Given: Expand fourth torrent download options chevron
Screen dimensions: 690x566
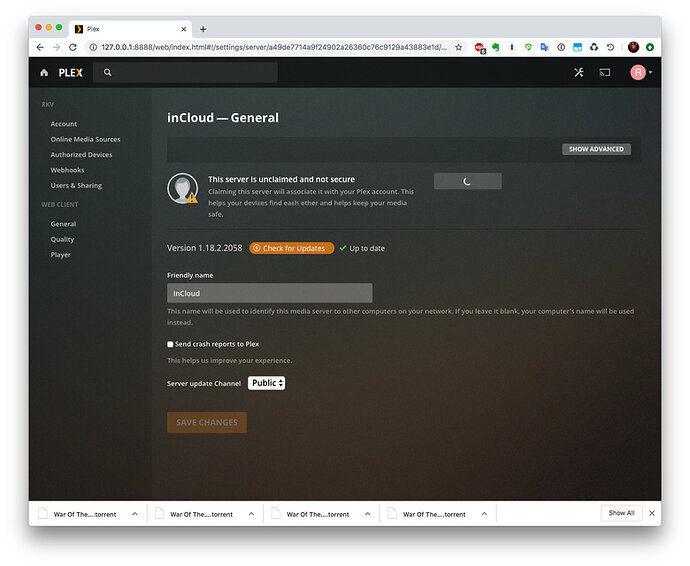Looking at the screenshot, I should [484, 514].
